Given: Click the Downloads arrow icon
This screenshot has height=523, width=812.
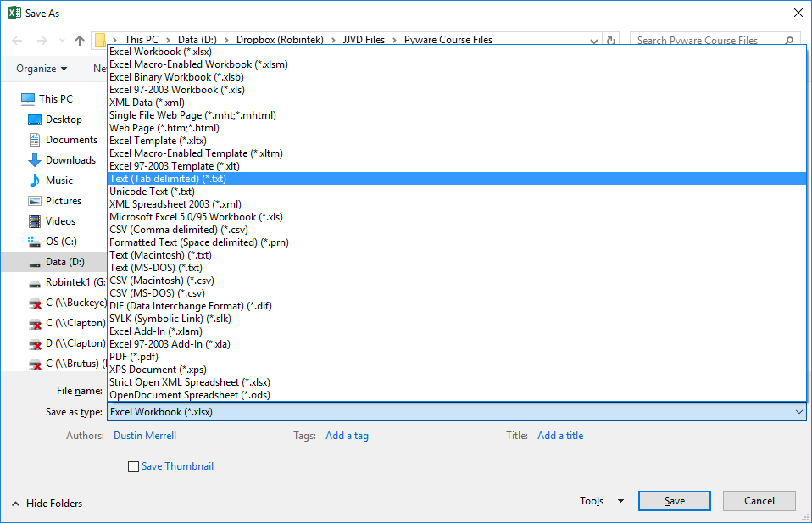Looking at the screenshot, I should click(35, 160).
